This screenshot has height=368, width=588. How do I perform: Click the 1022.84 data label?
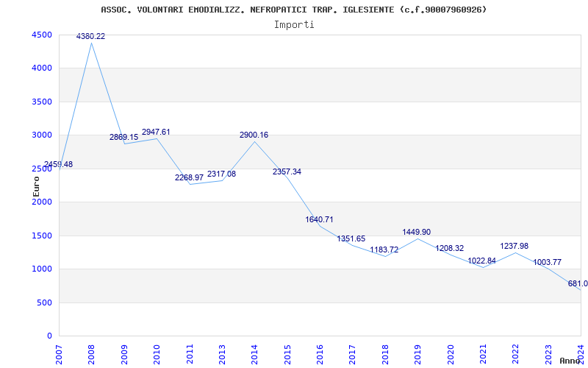[x=482, y=261]
